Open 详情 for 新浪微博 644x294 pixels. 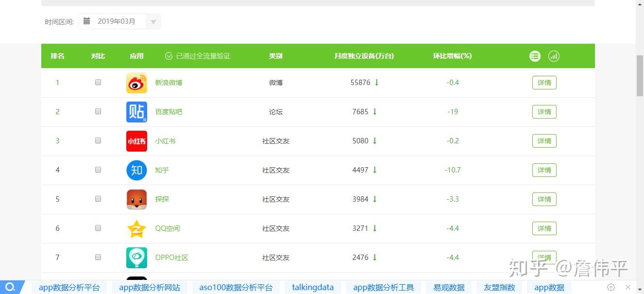click(x=544, y=83)
